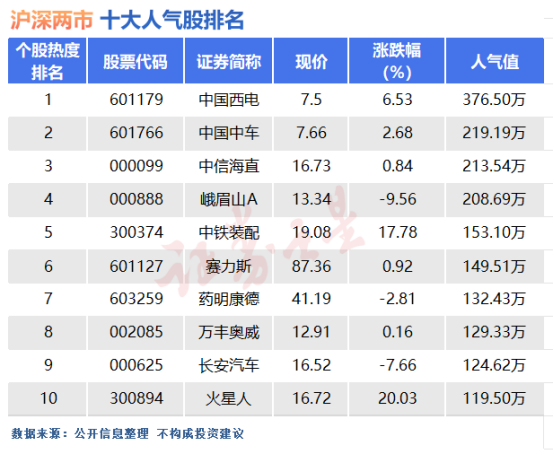Screen dimensions: 554x455
Task: Click the 证券简称 column header
Action: (x=228, y=61)
